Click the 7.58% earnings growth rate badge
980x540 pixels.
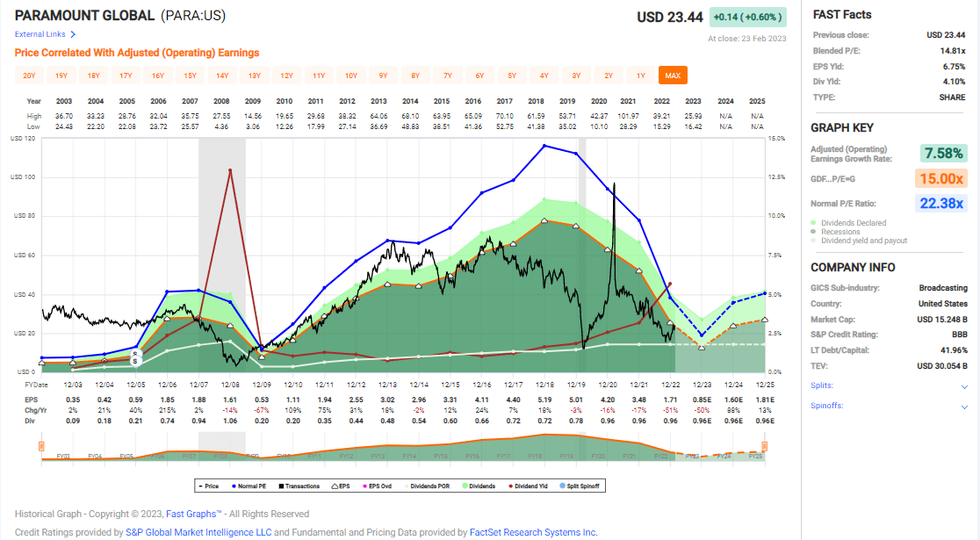(x=944, y=153)
